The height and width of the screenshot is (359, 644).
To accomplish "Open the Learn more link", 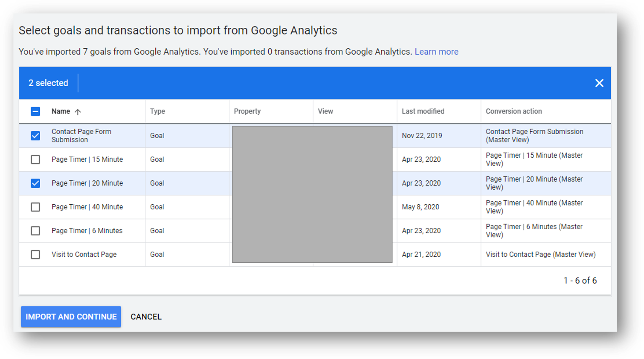I will tap(437, 52).
